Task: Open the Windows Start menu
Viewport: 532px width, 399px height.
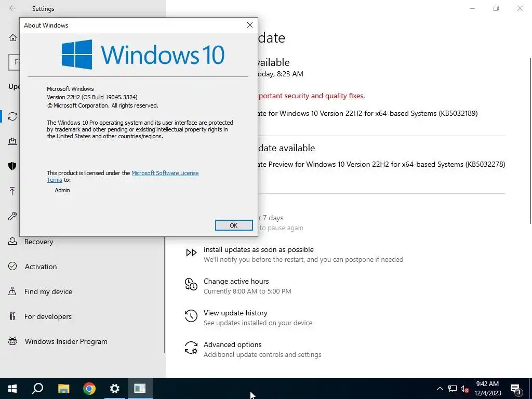Action: (x=12, y=389)
